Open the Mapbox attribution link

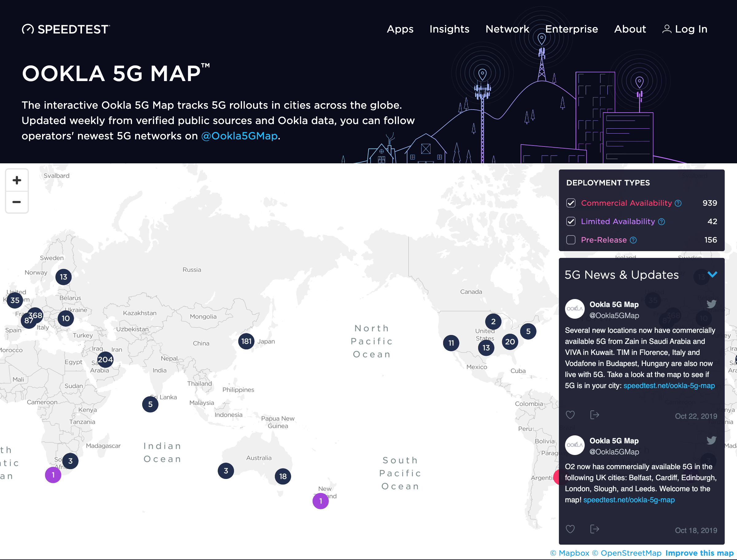tap(570, 553)
